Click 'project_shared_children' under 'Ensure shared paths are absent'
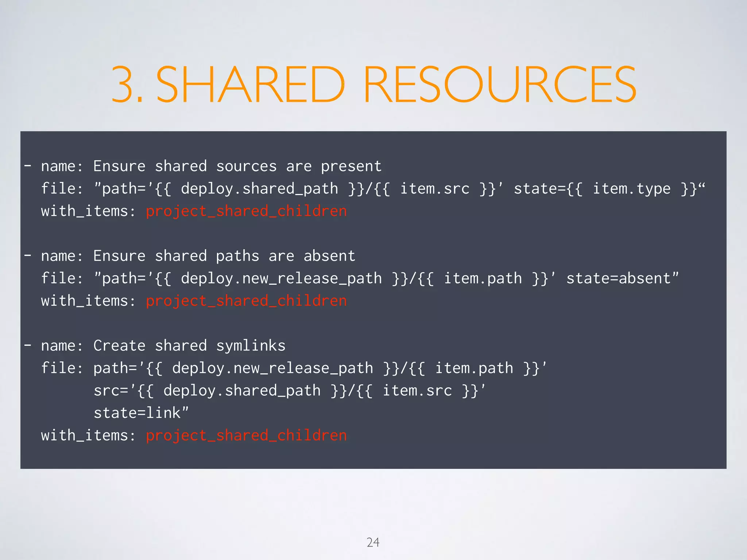 [246, 301]
